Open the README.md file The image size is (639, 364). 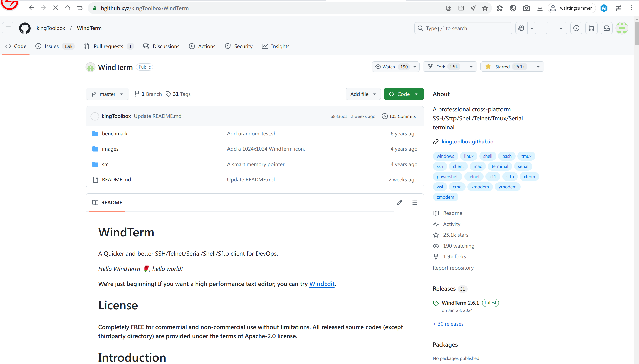tap(116, 180)
